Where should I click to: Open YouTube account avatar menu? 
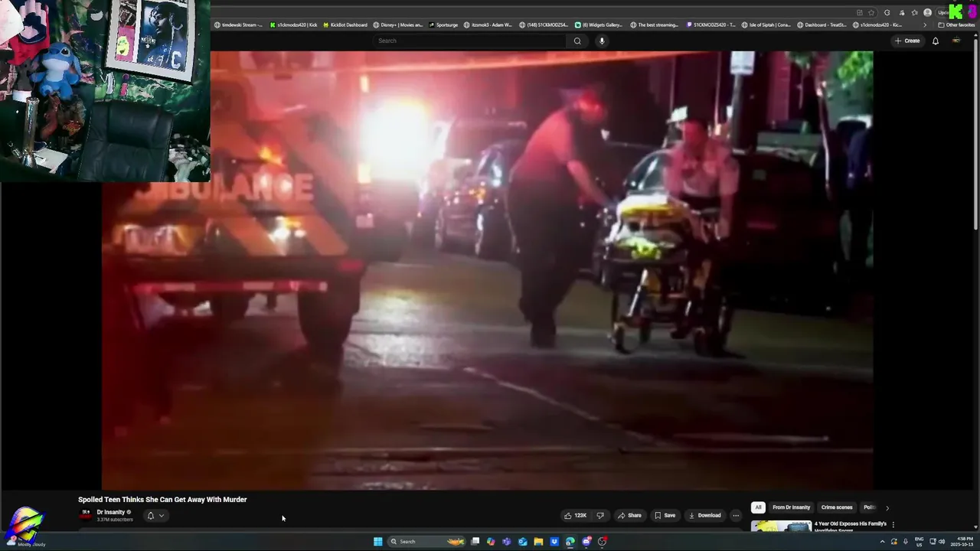pyautogui.click(x=956, y=41)
